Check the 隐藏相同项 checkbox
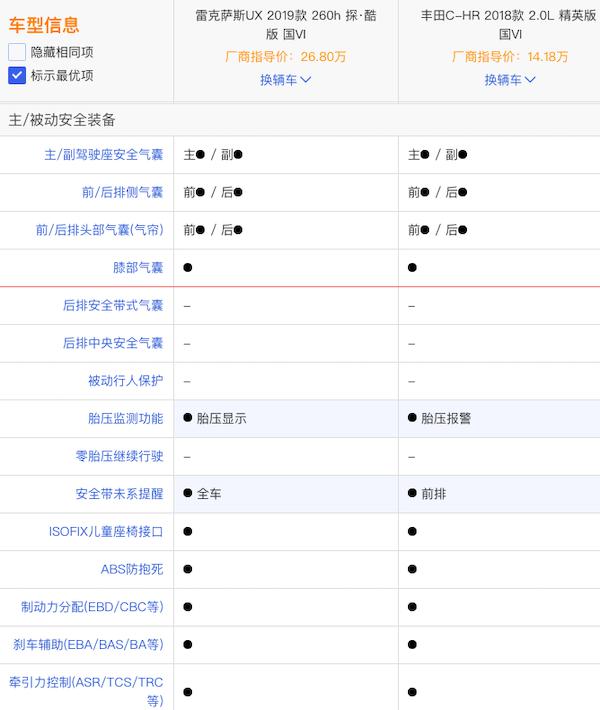Image resolution: width=600 pixels, height=710 pixels. (x=17, y=52)
